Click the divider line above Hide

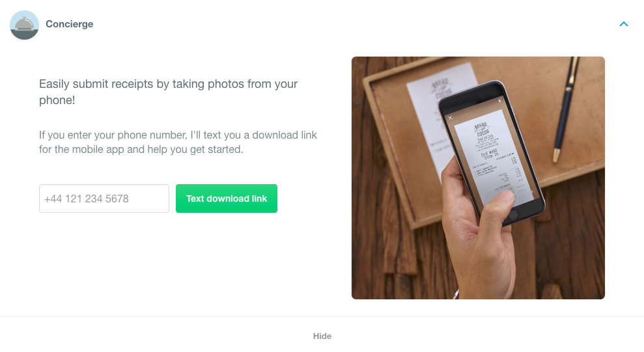coord(322,316)
